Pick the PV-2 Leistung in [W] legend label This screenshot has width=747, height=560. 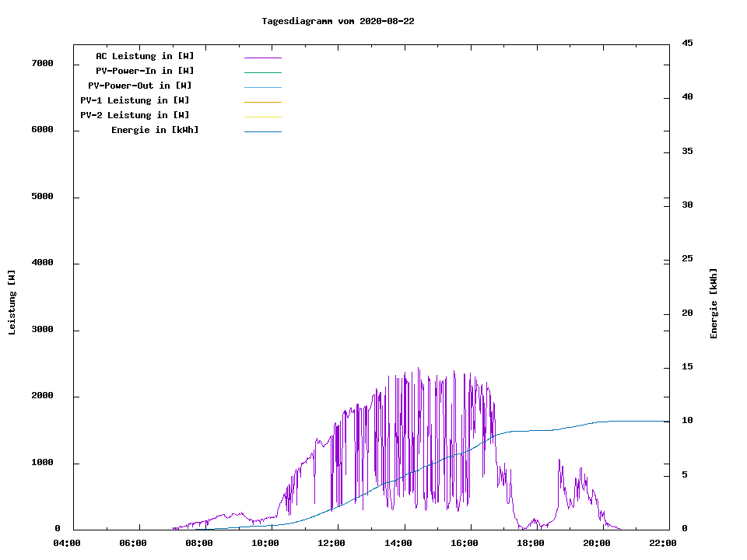click(135, 115)
